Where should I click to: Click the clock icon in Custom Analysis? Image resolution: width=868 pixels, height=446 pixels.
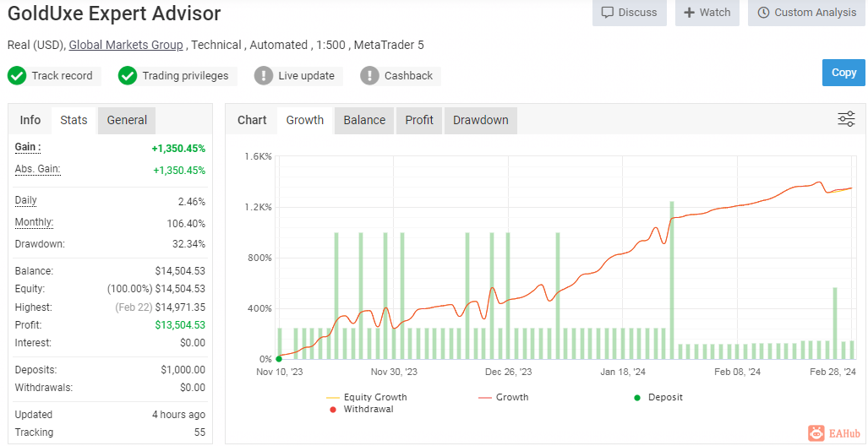click(763, 12)
